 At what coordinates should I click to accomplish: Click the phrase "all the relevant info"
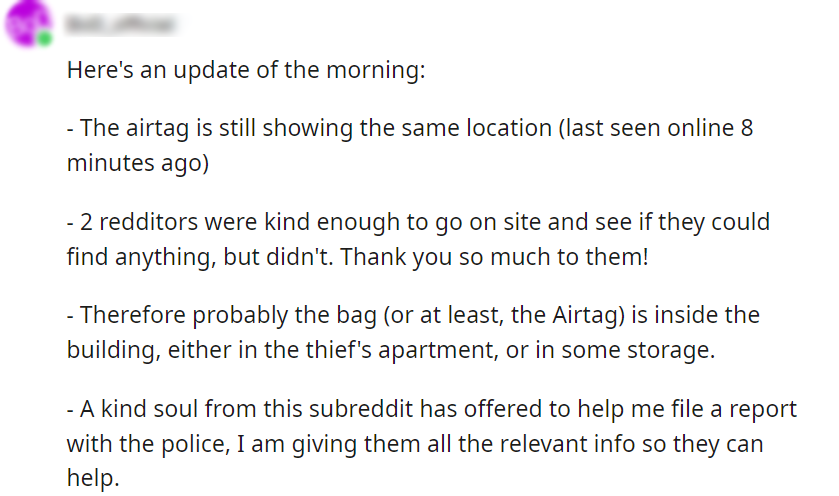pyautogui.click(x=470, y=443)
